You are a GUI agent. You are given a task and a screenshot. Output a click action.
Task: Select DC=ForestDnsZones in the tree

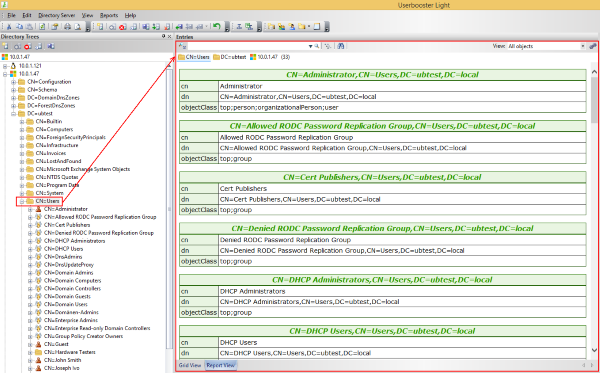(51, 106)
